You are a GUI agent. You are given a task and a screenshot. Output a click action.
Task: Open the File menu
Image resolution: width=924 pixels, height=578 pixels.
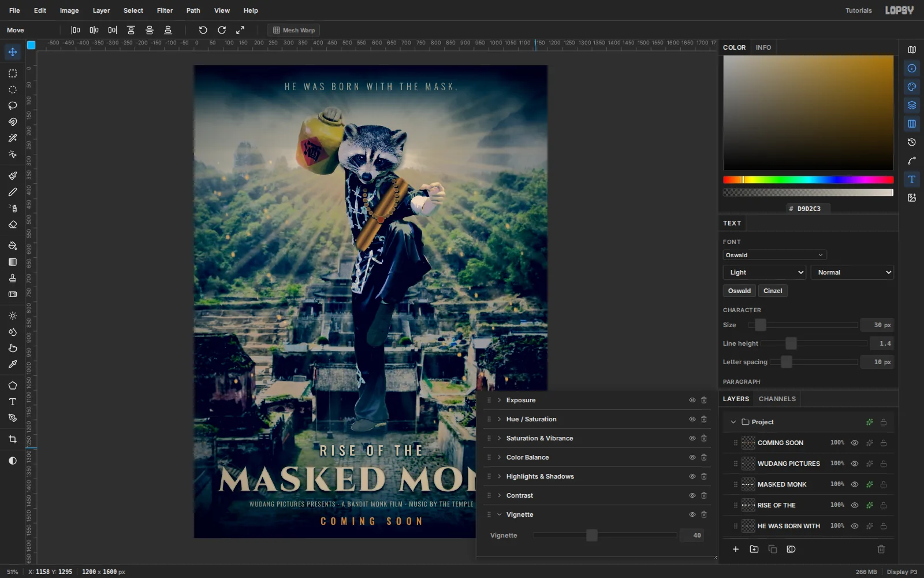tap(14, 10)
